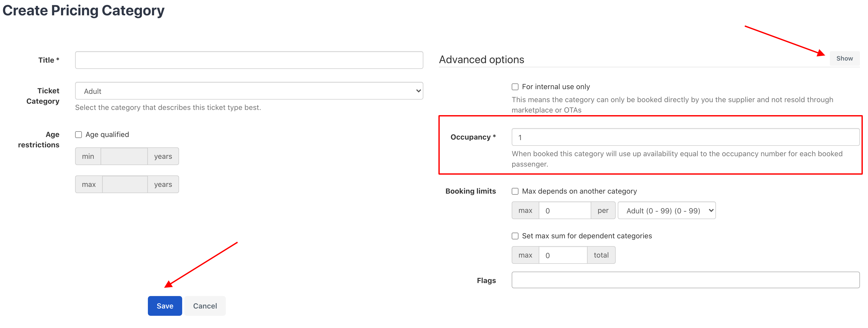Click the min years age field

click(124, 156)
